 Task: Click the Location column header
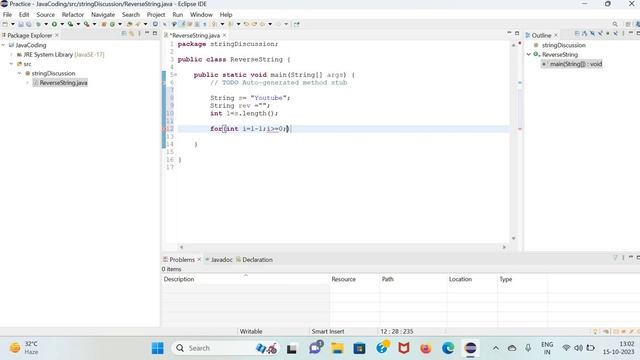(472, 279)
